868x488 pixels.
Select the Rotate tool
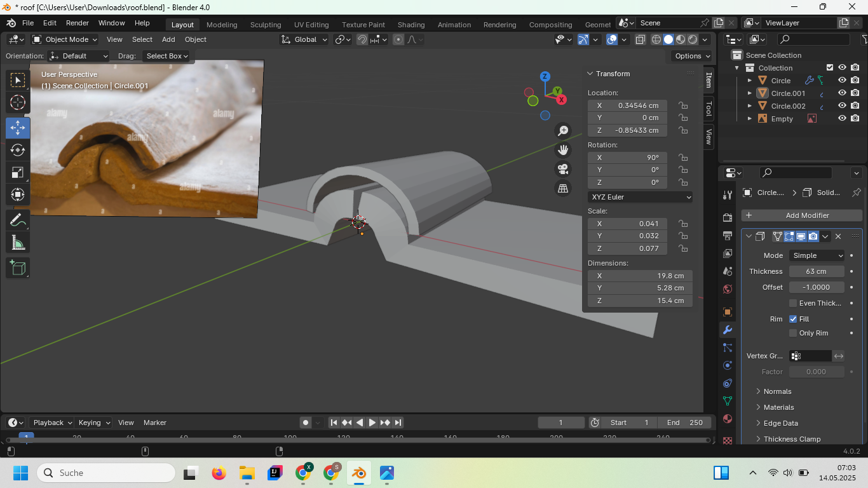18,150
